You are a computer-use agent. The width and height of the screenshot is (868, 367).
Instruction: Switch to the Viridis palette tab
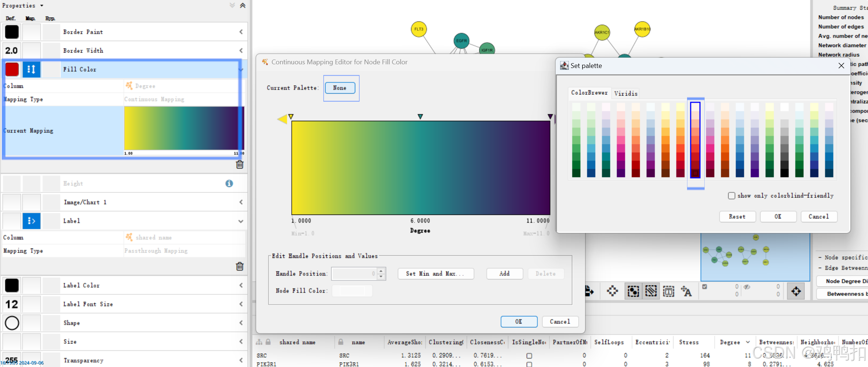tap(626, 93)
